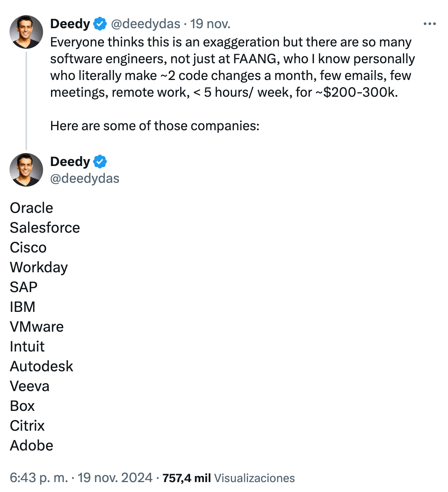Click 757,4 mil Visualizaciones count
The image size is (448, 492).
(229, 478)
